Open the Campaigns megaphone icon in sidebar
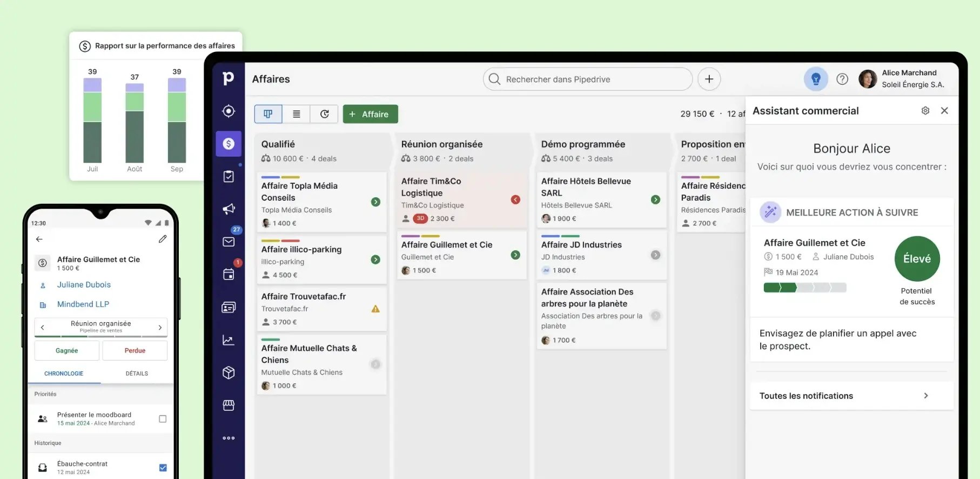This screenshot has width=980, height=479. coord(229,209)
